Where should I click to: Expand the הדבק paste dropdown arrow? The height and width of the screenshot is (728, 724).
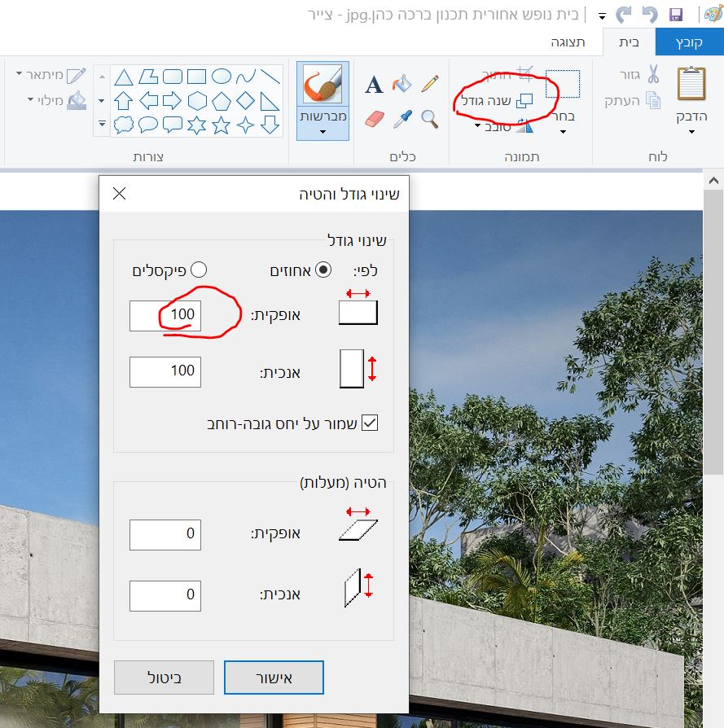[691, 132]
